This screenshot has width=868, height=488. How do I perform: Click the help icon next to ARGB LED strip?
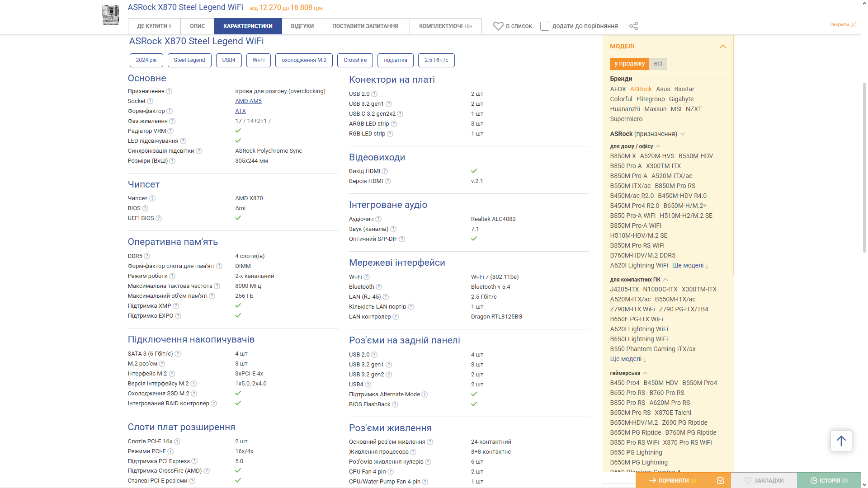pos(394,124)
